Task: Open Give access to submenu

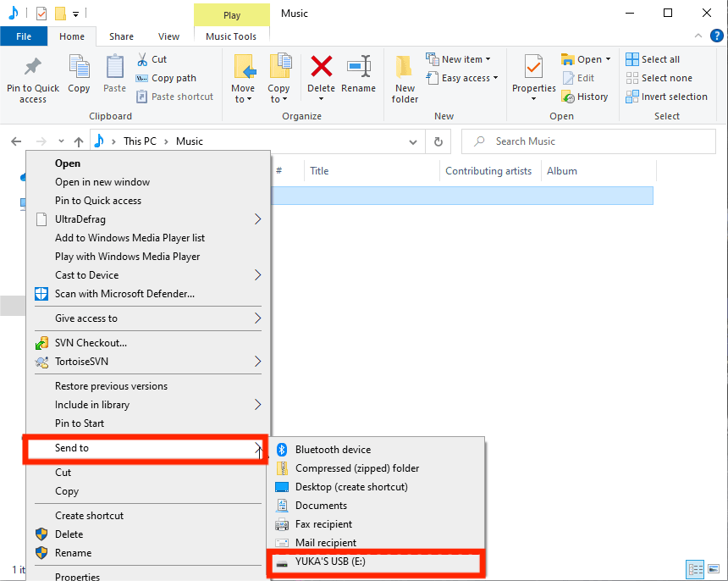Action: click(147, 318)
